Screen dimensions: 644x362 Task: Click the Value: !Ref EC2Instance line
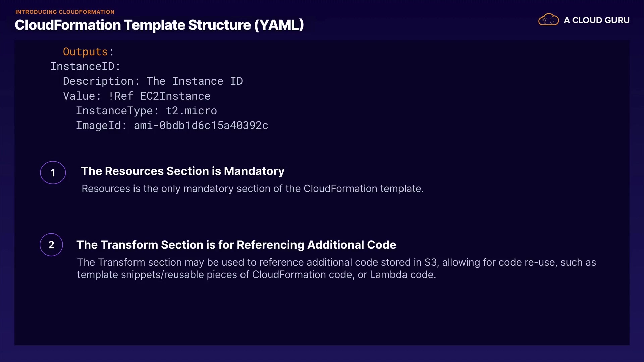coord(137,96)
